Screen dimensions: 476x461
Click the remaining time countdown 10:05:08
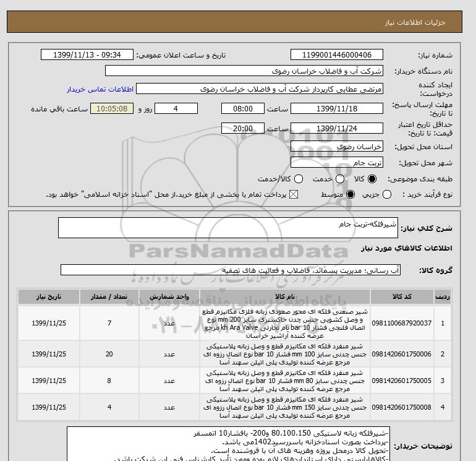coord(112,108)
